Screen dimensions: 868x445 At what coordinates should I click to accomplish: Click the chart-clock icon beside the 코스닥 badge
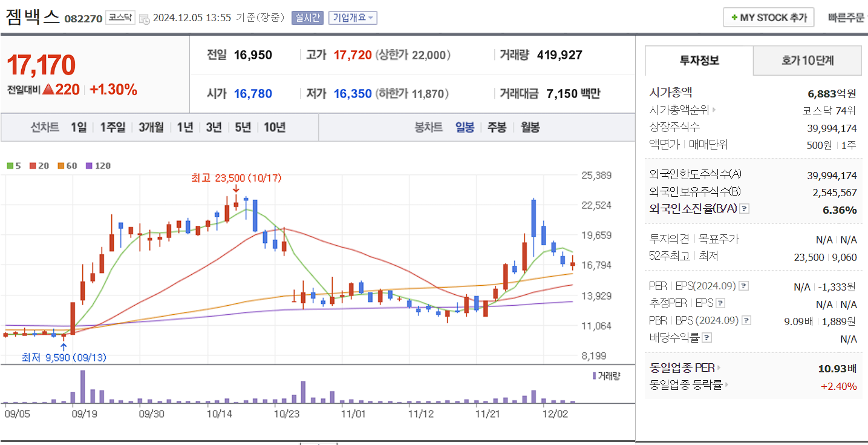tap(143, 18)
